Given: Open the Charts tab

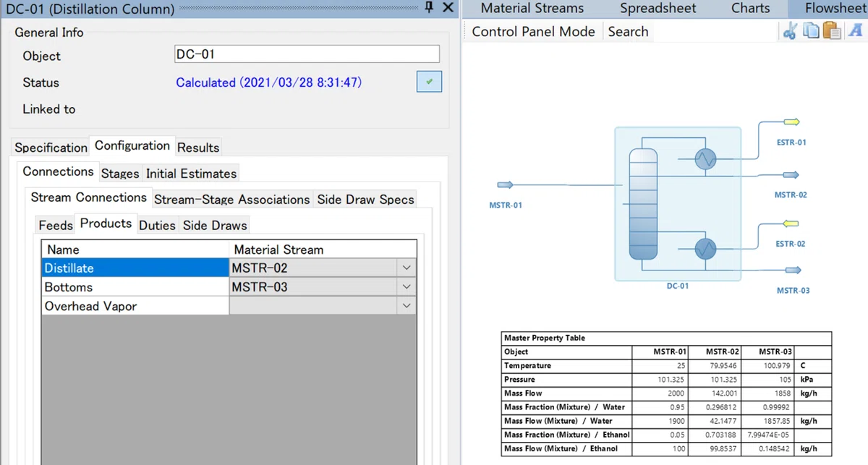Looking at the screenshot, I should [x=751, y=8].
